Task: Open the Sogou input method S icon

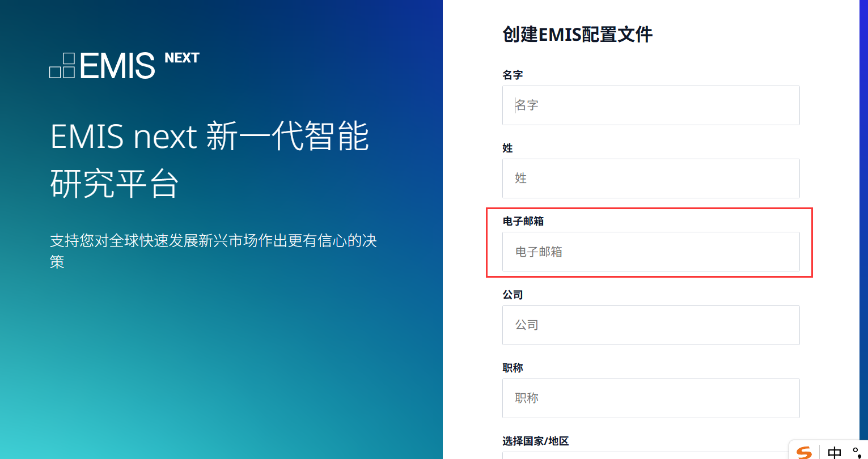Action: [804, 452]
